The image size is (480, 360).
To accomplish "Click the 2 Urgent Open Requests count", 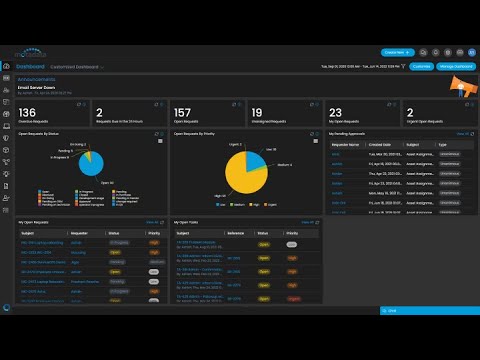I will pos(410,113).
